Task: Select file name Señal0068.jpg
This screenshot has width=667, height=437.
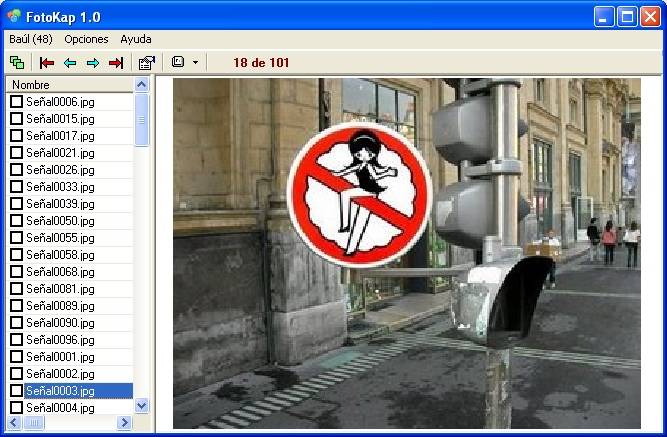Action: coord(60,272)
